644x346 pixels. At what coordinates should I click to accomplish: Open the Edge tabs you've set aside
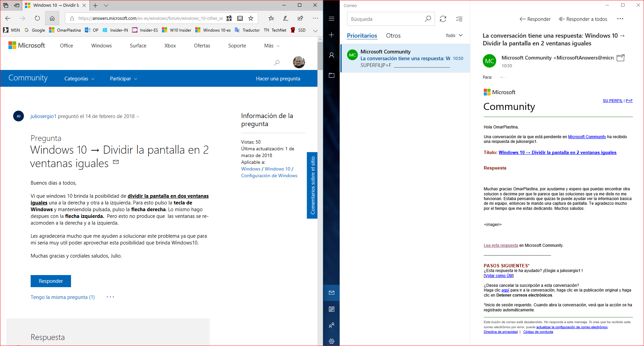6,5
